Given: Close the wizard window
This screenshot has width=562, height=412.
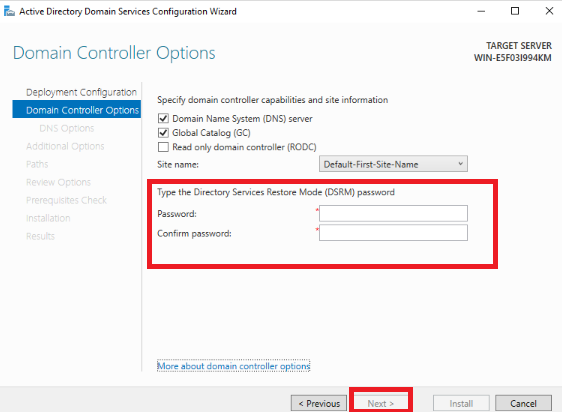Looking at the screenshot, I should click(549, 11).
